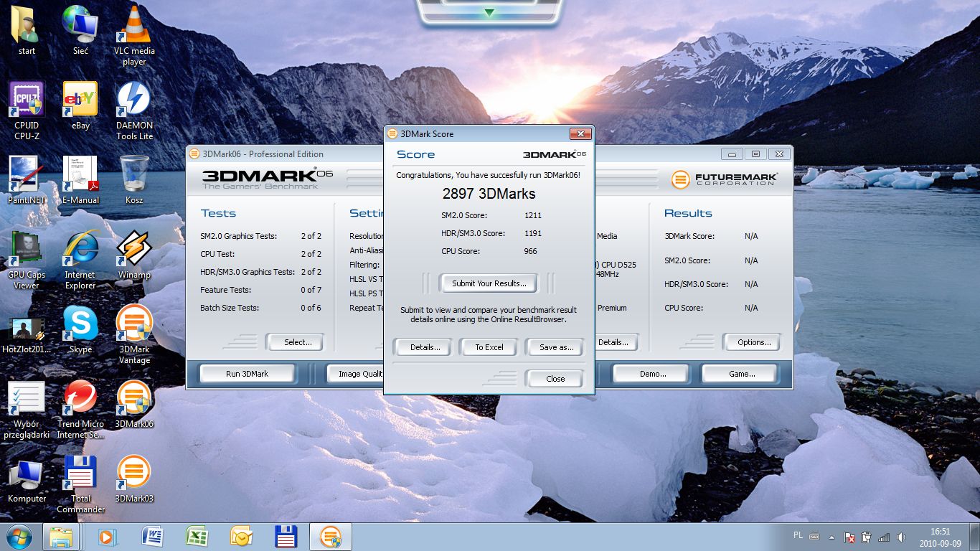Click Submit Your Results button

click(x=489, y=283)
